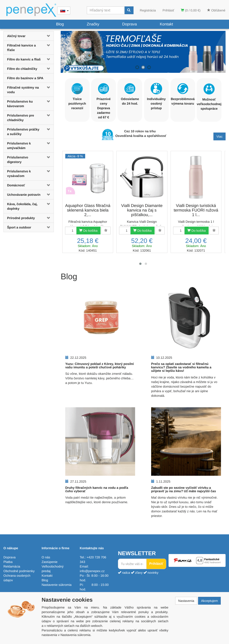229x644 pixels.
Task: Click the newsletter email input field
Action: (x=132, y=564)
